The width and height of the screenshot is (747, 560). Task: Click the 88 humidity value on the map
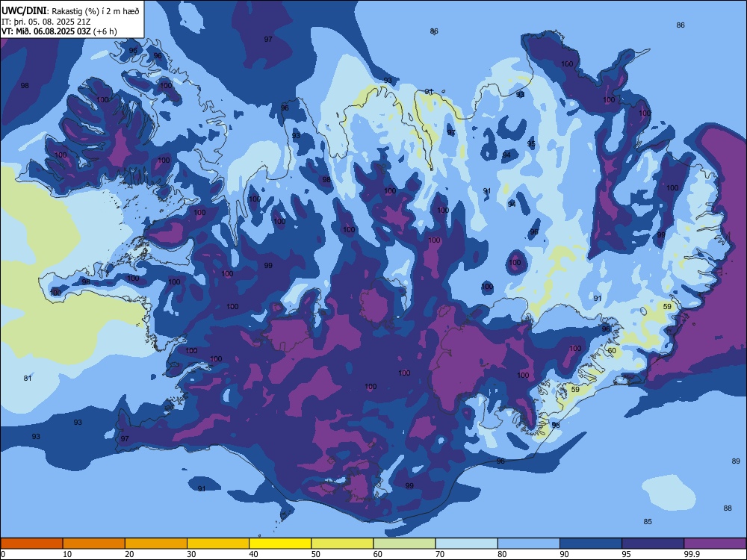pos(728,508)
